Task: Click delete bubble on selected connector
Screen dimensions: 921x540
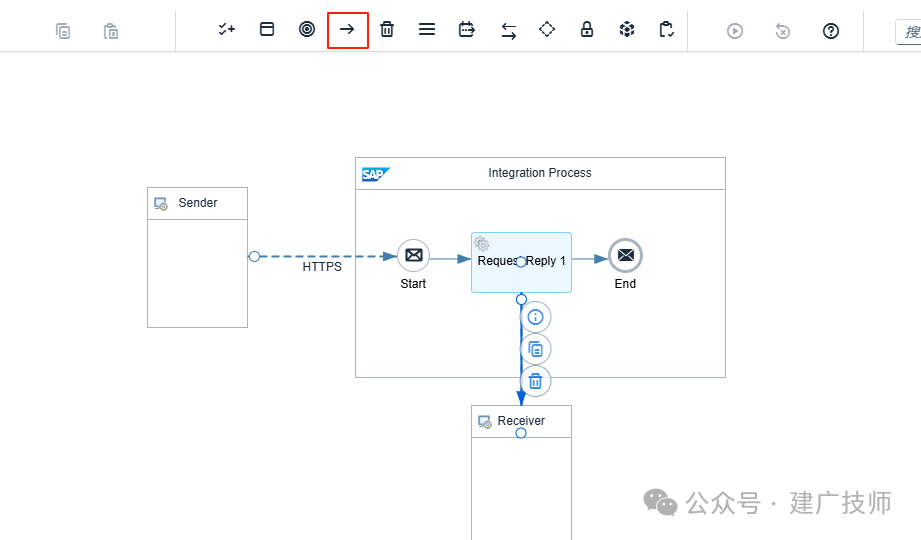Action: click(x=535, y=381)
